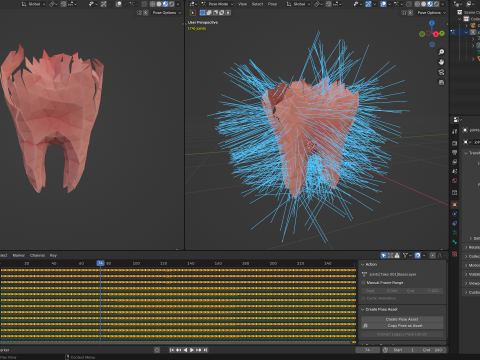Viewport: 480px width, 360px height.
Task: Jump to previous keyframe
Action: coord(179,350)
